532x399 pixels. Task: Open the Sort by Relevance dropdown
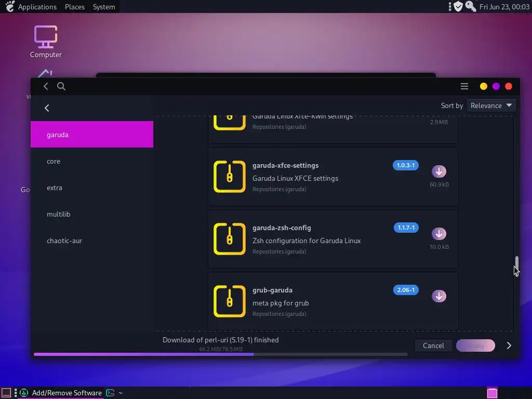pyautogui.click(x=491, y=105)
